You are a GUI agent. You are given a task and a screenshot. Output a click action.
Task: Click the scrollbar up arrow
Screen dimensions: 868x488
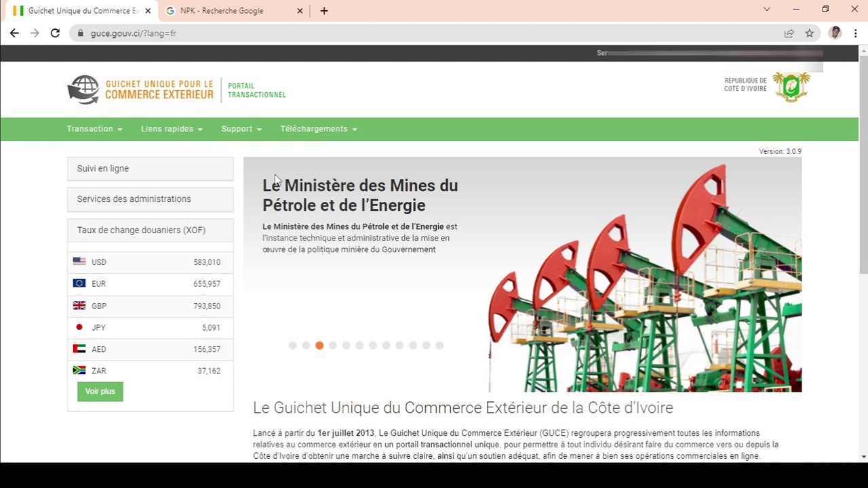click(863, 50)
